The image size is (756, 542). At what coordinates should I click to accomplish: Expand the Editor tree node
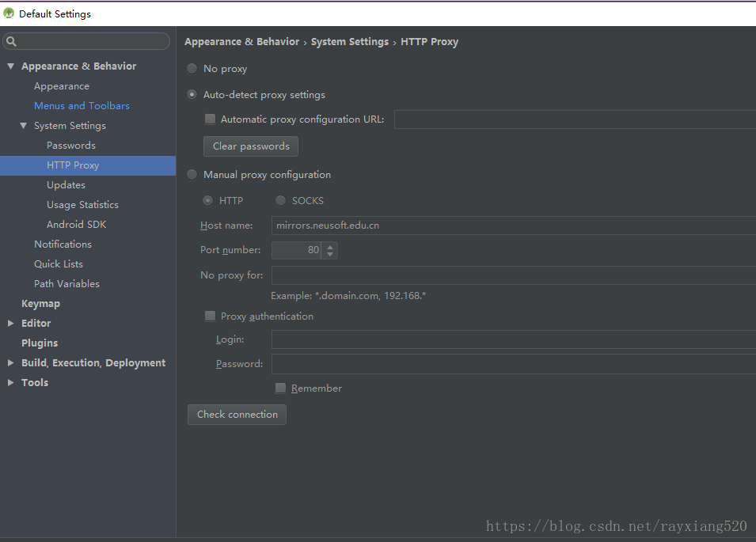(x=10, y=324)
